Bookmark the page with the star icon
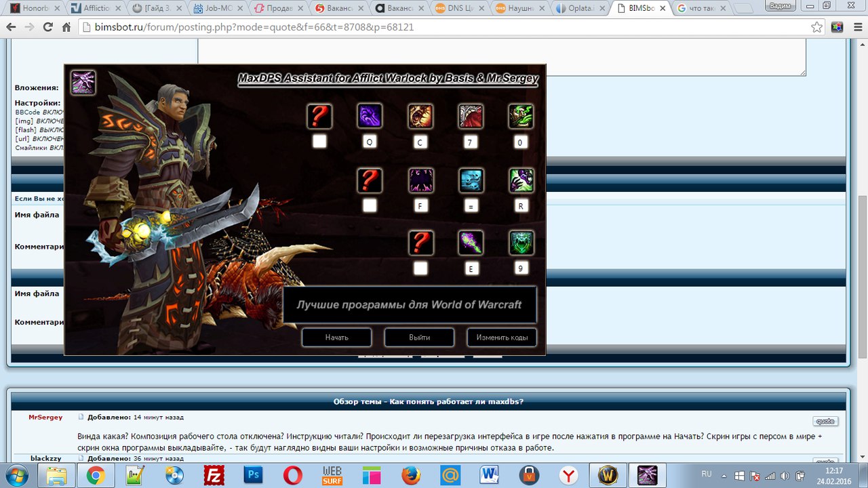This screenshot has height=488, width=868. [817, 27]
